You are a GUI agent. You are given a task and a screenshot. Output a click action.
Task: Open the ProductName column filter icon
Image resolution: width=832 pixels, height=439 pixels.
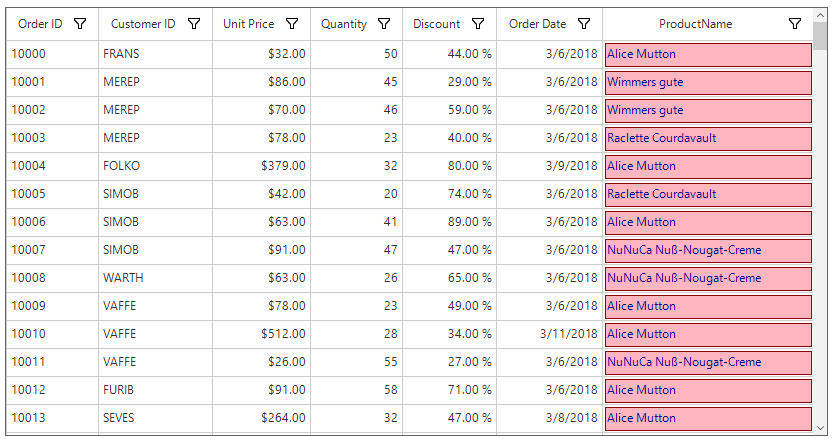coord(795,24)
